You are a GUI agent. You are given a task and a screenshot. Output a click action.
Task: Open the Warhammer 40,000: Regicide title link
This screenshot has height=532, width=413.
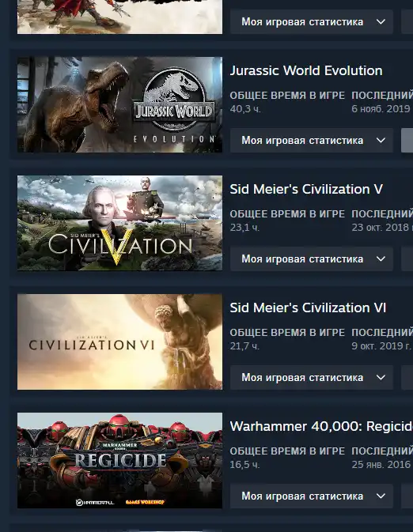pos(321,427)
